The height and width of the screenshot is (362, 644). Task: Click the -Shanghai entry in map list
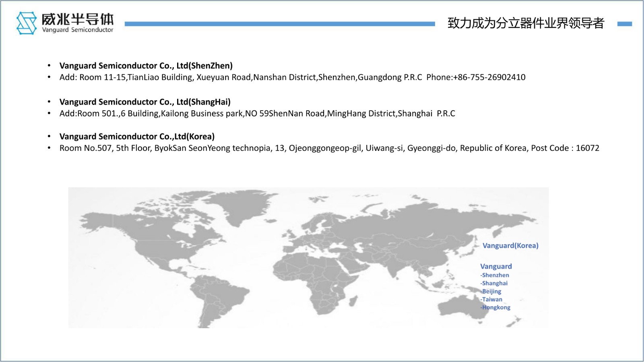pyautogui.click(x=494, y=283)
